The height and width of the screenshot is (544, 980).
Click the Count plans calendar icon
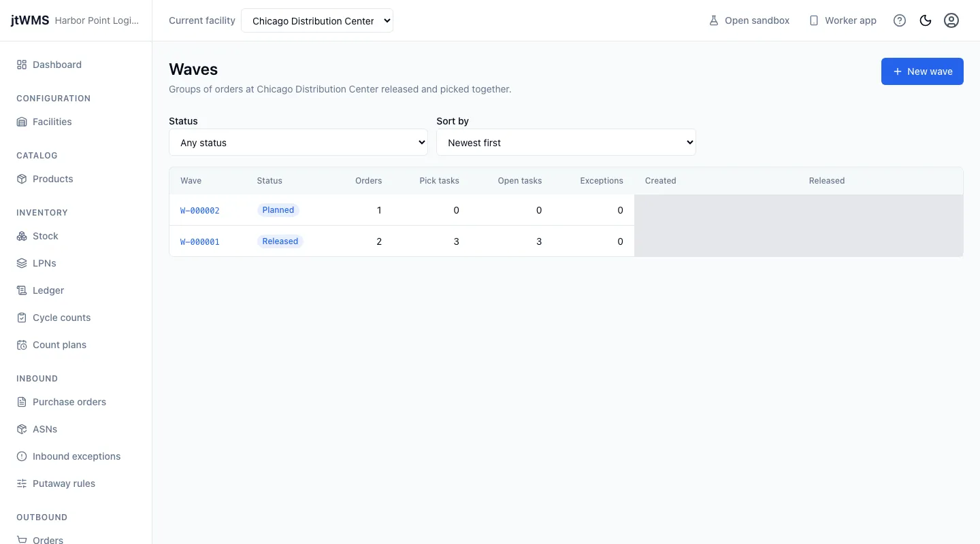(x=22, y=345)
